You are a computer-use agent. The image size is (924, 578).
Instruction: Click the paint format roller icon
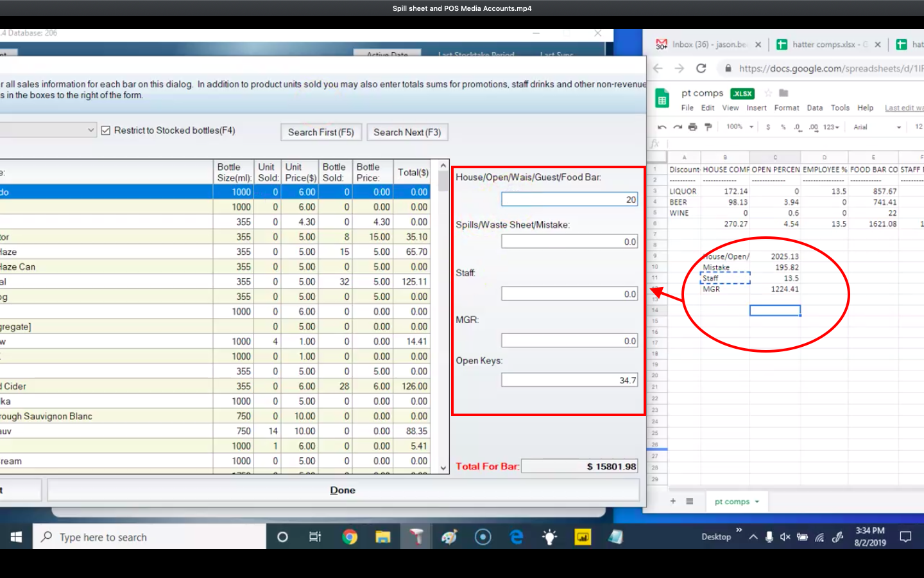(708, 127)
